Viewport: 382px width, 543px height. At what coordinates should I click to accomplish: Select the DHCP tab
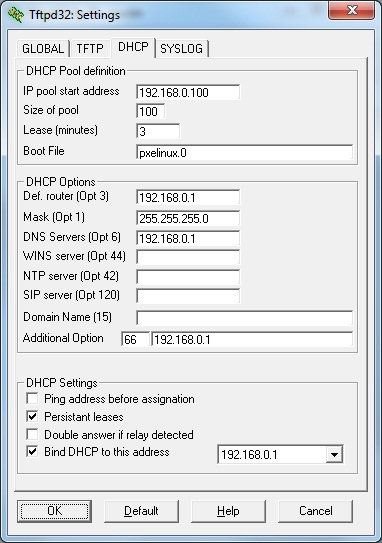point(133,47)
